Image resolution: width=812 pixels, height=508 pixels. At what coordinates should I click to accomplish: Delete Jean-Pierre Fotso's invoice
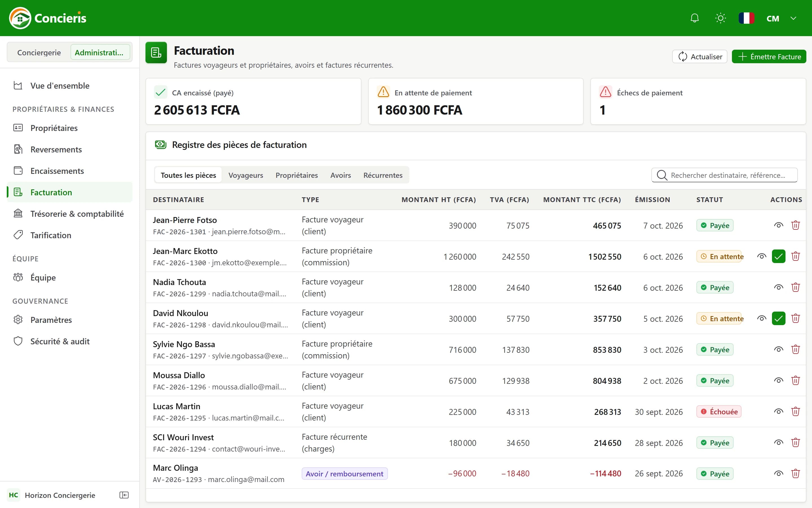796,225
